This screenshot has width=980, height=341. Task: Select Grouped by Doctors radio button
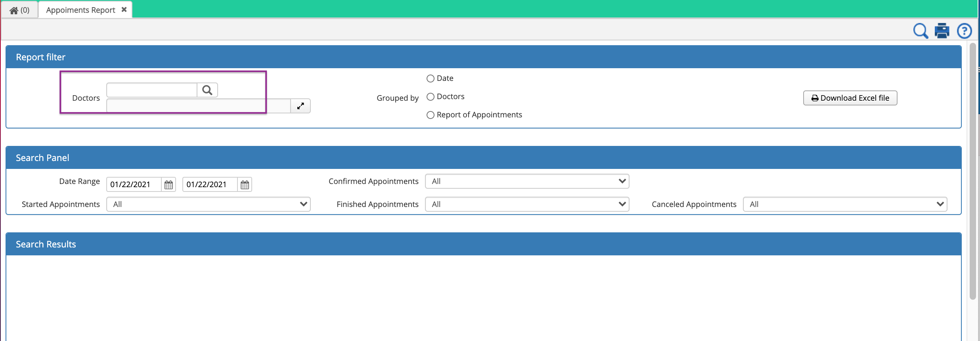[430, 97]
